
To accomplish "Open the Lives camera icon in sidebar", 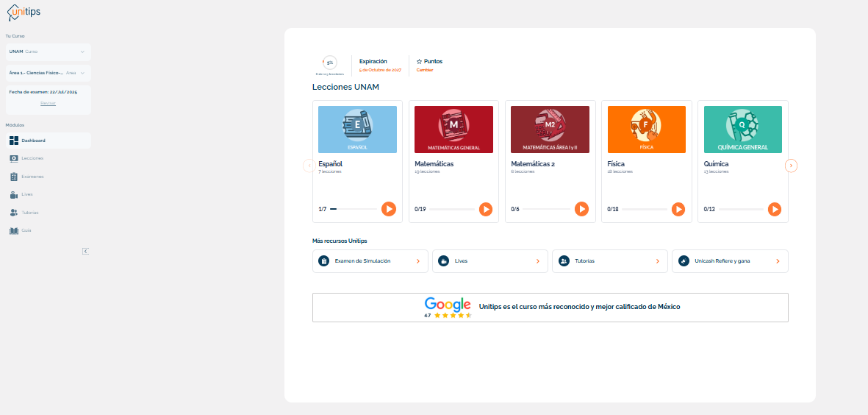I will pos(14,194).
